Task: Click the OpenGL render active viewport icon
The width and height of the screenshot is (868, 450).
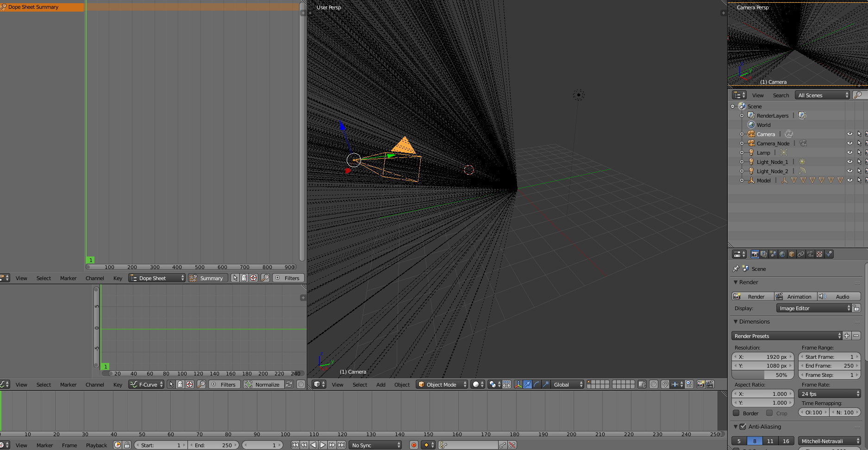Action: (701, 384)
